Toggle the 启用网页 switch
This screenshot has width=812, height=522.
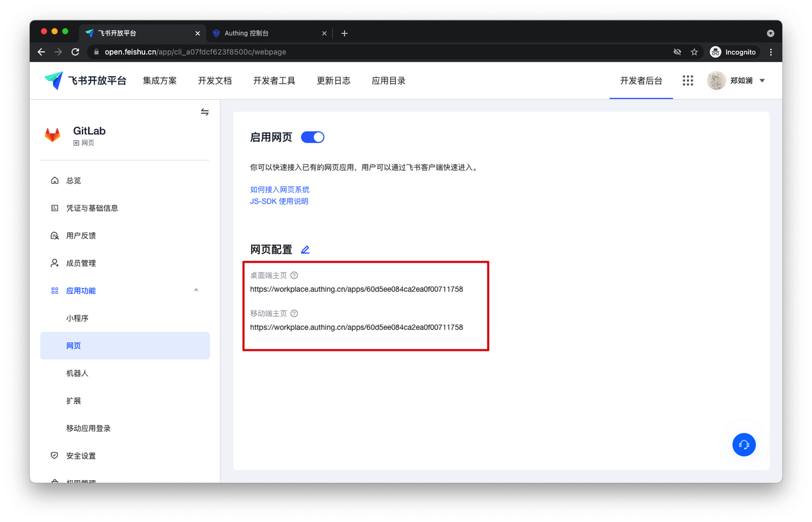tap(312, 137)
